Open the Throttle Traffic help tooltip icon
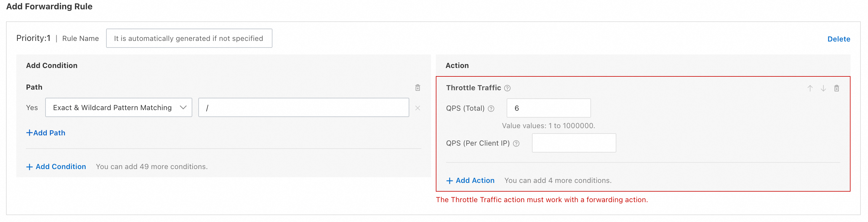The image size is (868, 222). pyautogui.click(x=507, y=88)
